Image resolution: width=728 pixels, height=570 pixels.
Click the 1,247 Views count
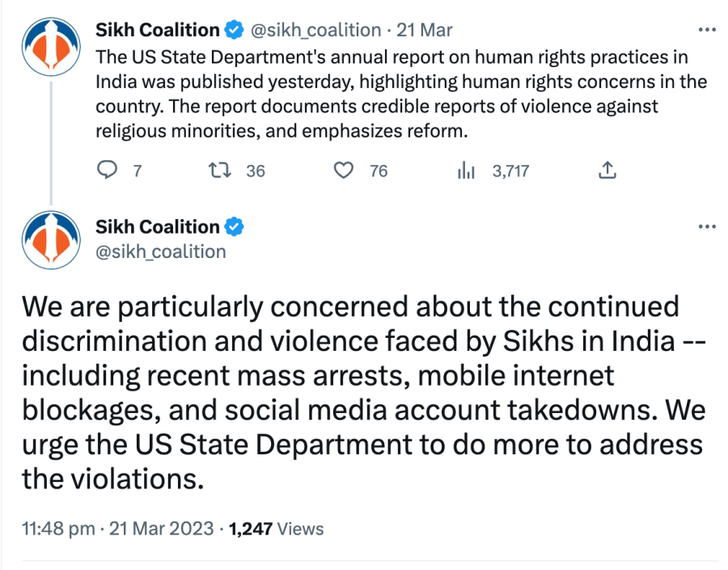[x=276, y=529]
